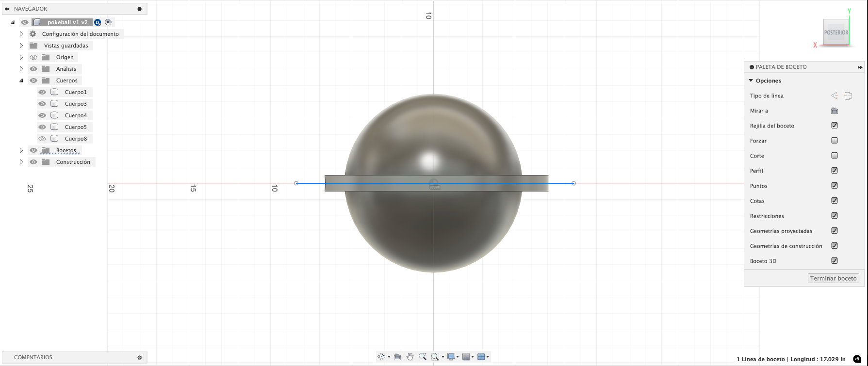This screenshot has width=868, height=366.
Task: Select the Zoom magnifier tool
Action: [423, 357]
